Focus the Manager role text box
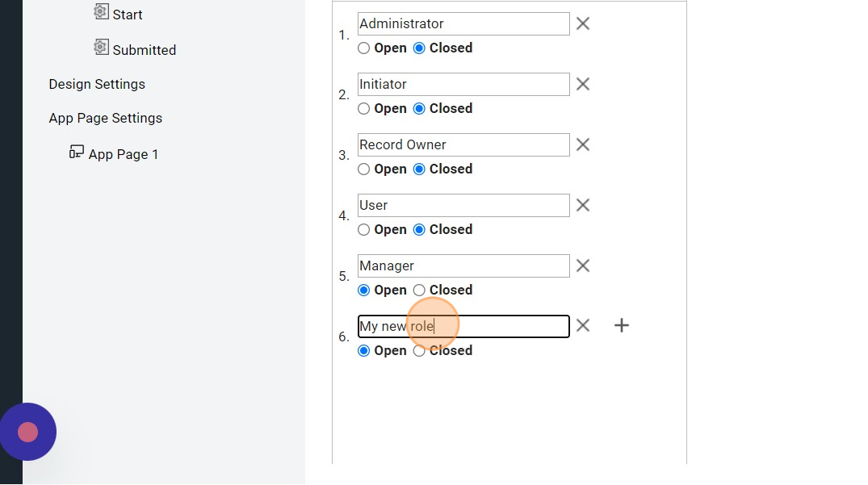Viewport: 868px width, 485px height. (463, 266)
